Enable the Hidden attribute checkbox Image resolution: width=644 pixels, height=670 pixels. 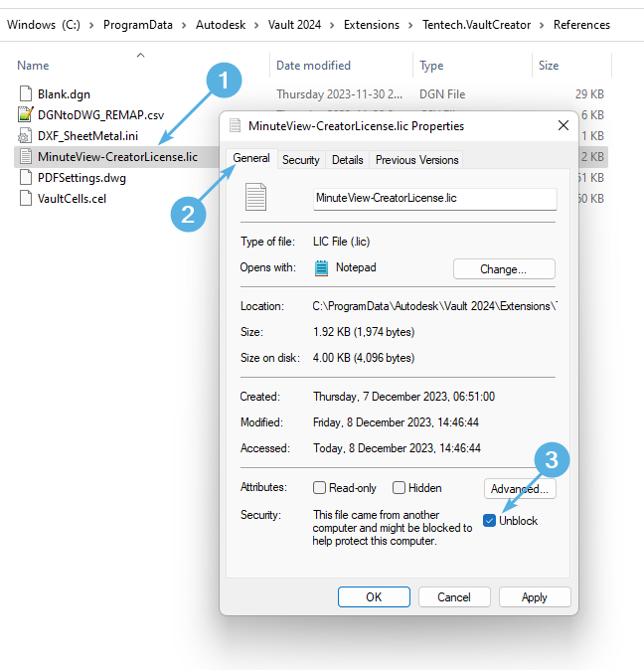pos(399,487)
